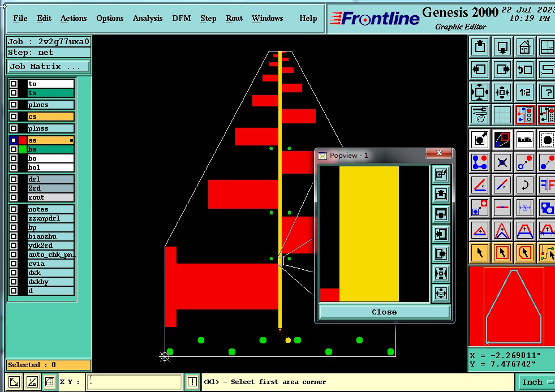Toggle the 'ts' layer checkbox
555x392 pixels.
click(x=14, y=93)
